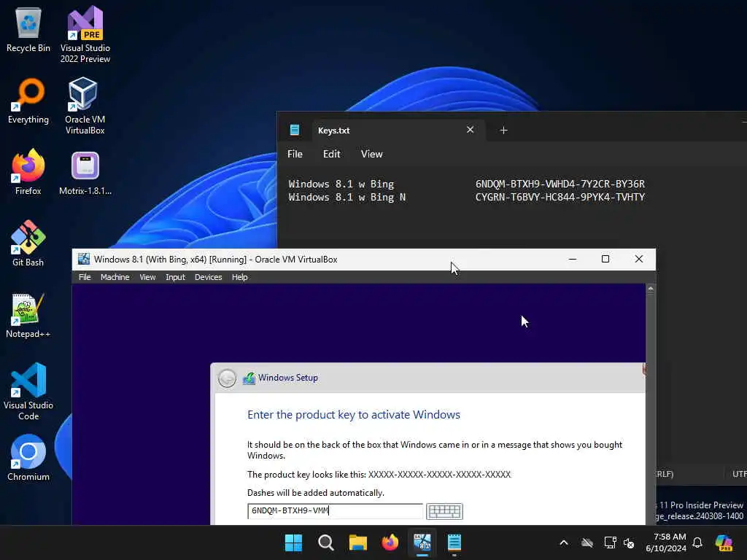Image resolution: width=747 pixels, height=560 pixels.
Task: Close the VirtualBox VM window
Action: 639,259
